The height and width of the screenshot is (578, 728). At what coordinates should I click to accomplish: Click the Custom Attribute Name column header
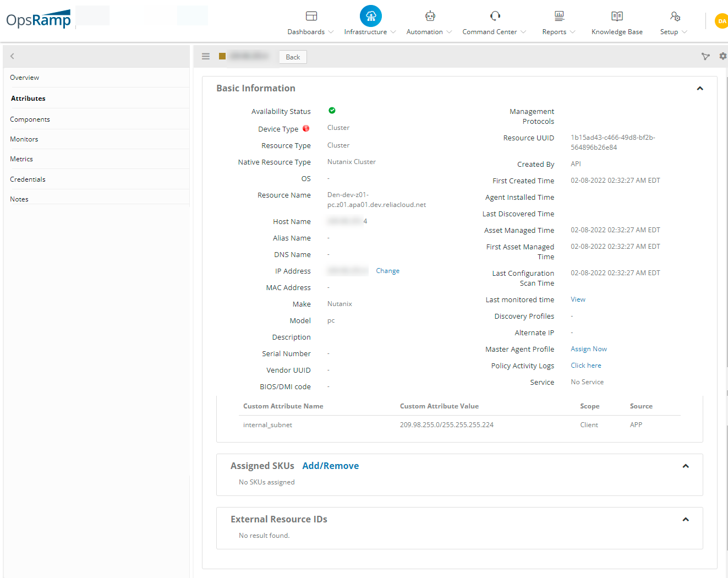point(283,406)
